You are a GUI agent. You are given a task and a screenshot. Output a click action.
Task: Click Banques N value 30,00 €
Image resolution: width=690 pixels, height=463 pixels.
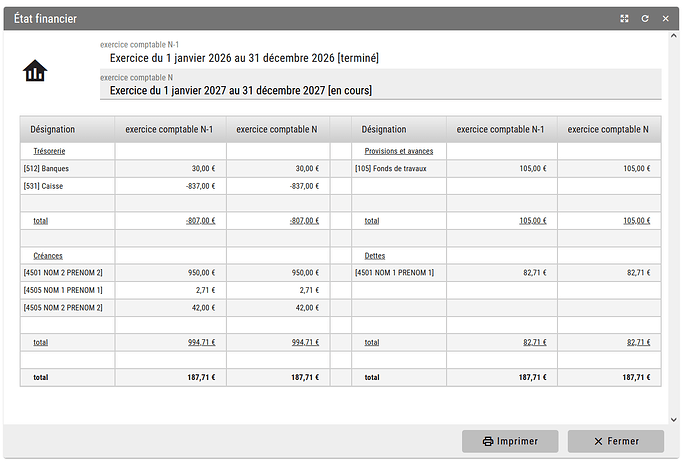pos(307,169)
